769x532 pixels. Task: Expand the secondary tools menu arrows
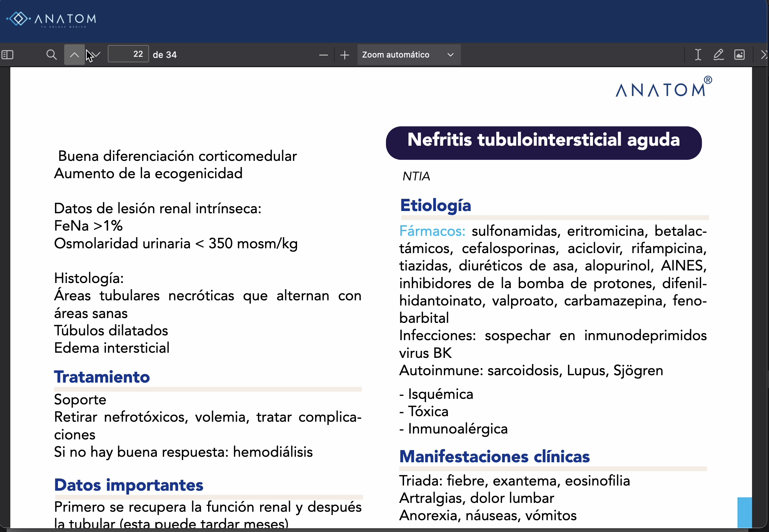click(764, 55)
